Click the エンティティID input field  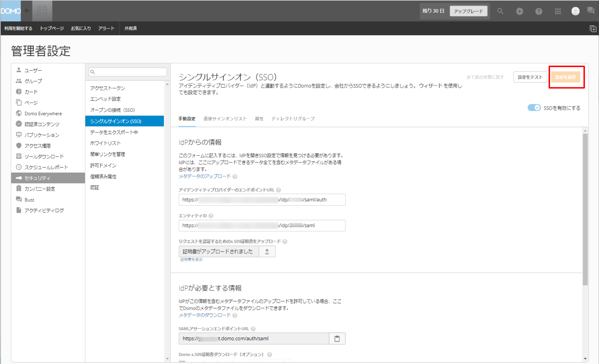[x=262, y=226]
